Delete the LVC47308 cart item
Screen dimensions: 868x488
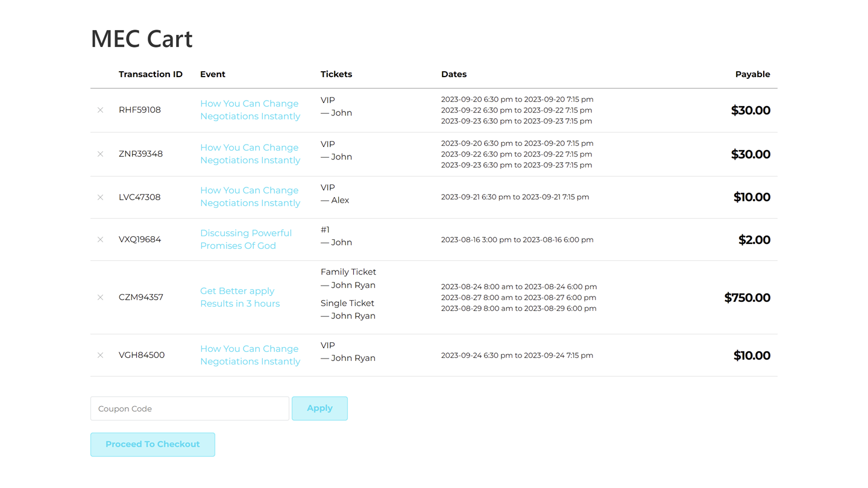click(101, 198)
